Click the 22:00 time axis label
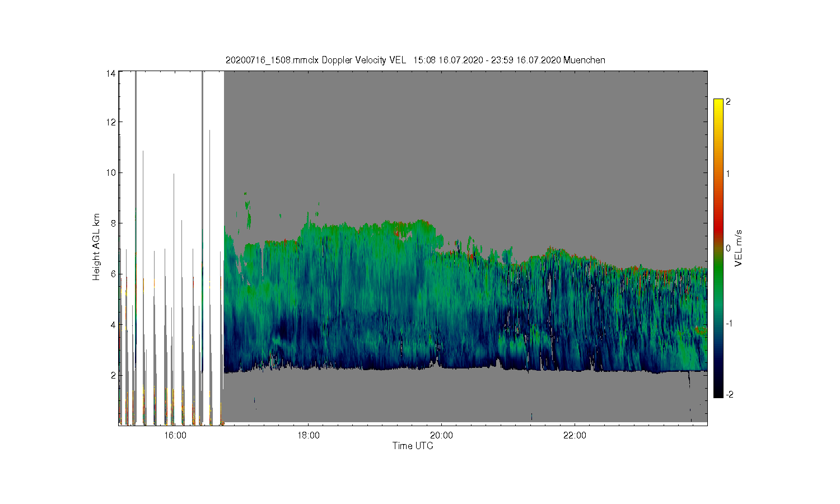This screenshot has height=504, width=840. (575, 436)
